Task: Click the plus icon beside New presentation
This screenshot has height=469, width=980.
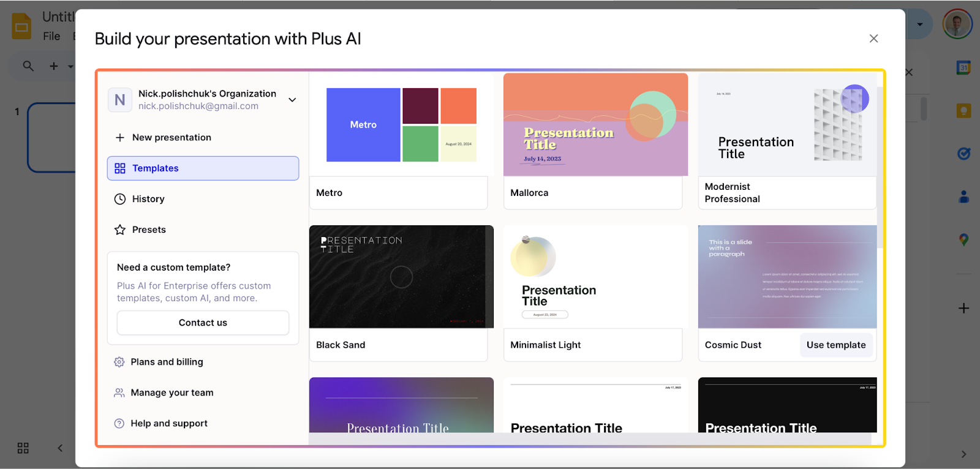Action: [120, 138]
